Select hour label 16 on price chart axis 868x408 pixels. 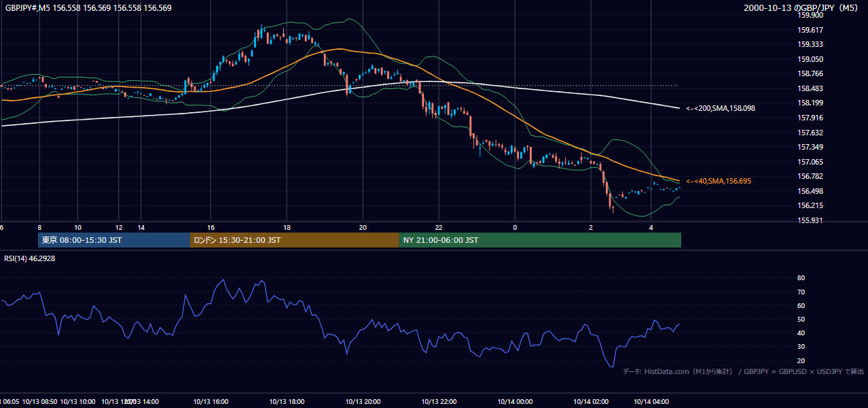coord(211,227)
